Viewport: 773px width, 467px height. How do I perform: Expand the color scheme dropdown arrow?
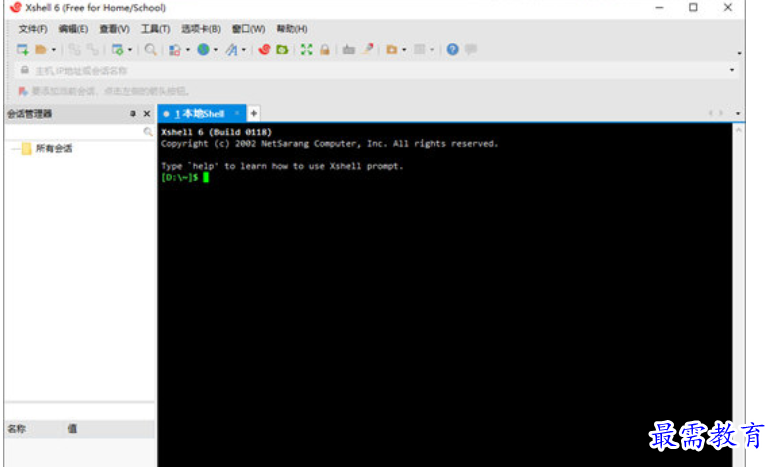pos(187,50)
